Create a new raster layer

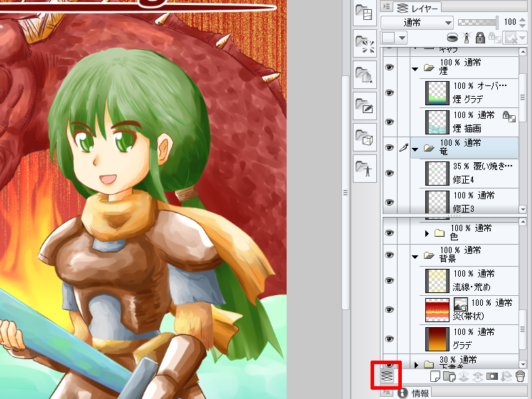pyautogui.click(x=435, y=376)
